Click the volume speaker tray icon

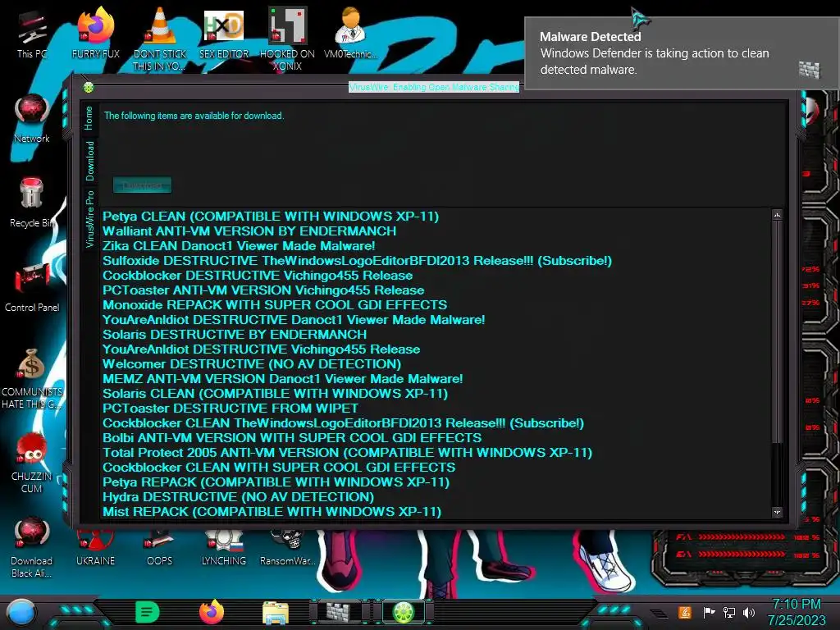tap(749, 612)
